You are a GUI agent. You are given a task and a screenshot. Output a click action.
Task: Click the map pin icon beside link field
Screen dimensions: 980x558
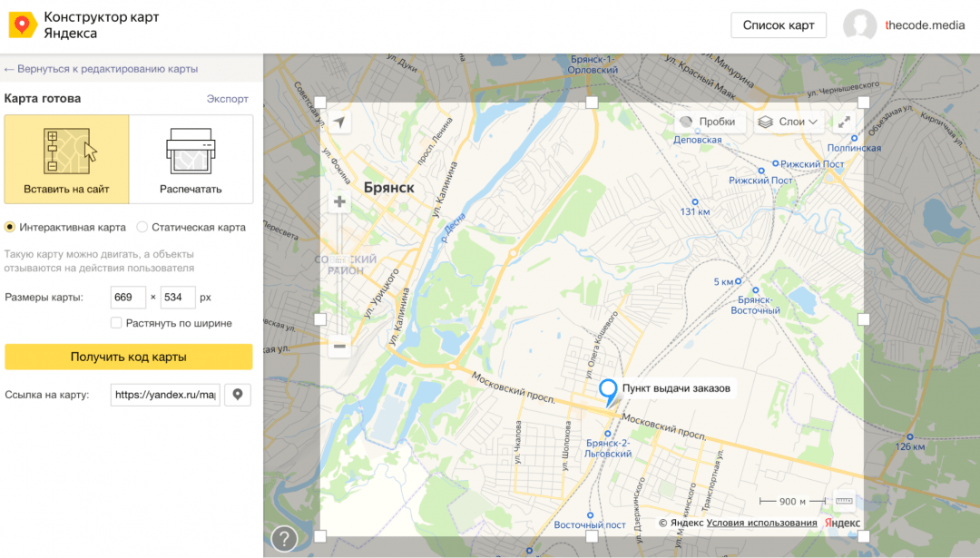[238, 395]
